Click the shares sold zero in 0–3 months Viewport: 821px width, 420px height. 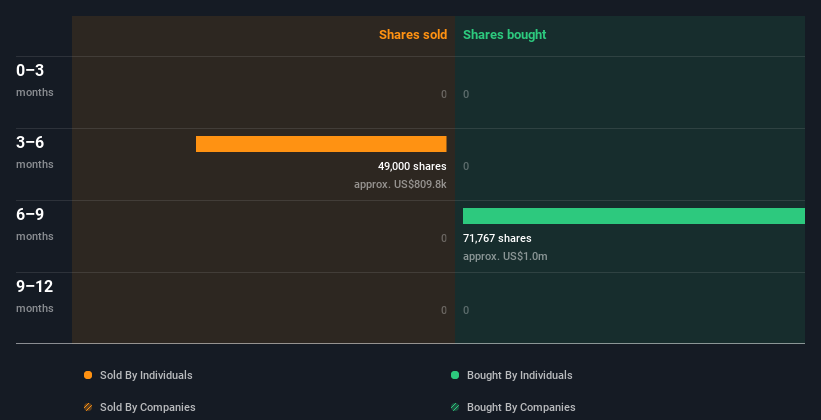(444, 94)
